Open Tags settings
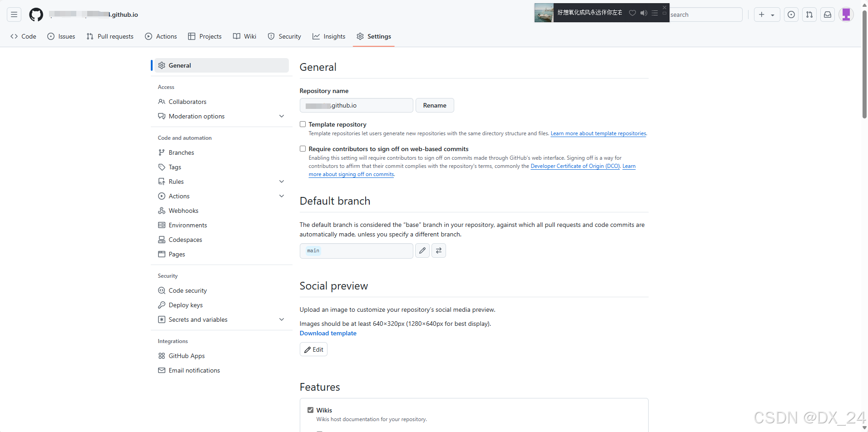The width and height of the screenshot is (868, 432). coord(222,167)
